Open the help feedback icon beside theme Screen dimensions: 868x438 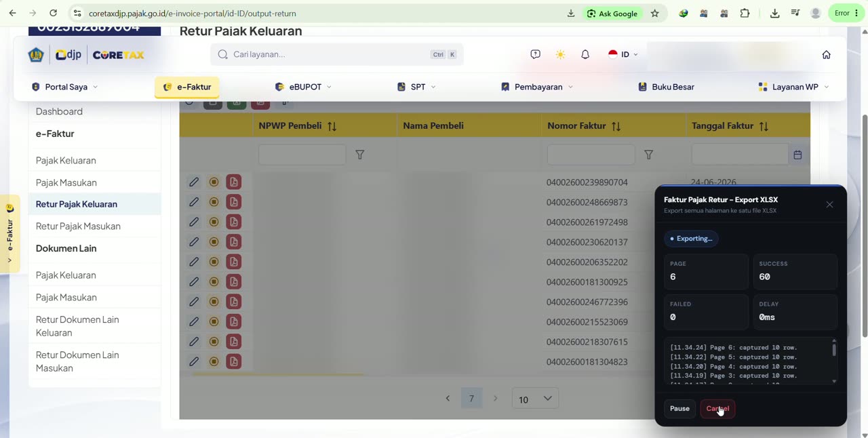pos(536,54)
